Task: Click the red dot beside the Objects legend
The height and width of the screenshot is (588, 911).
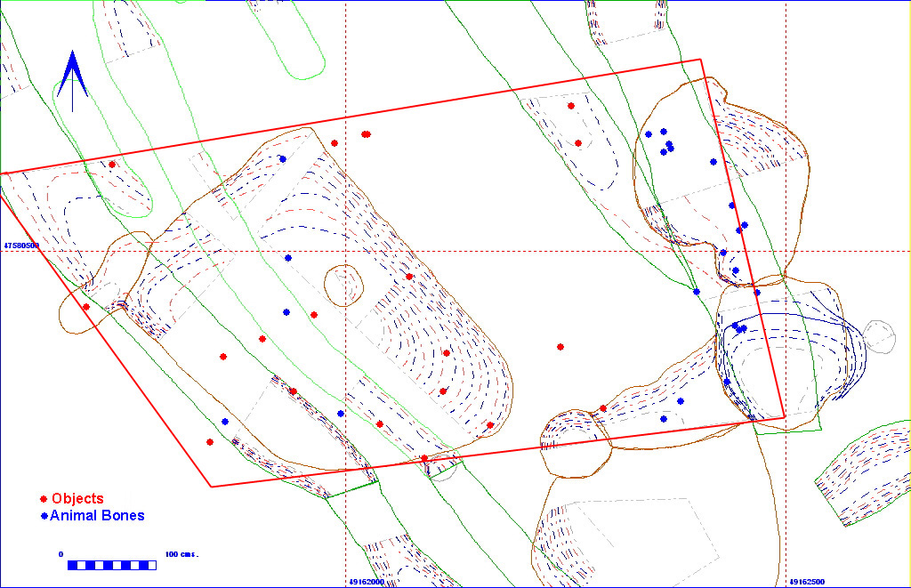Action: pyautogui.click(x=44, y=499)
